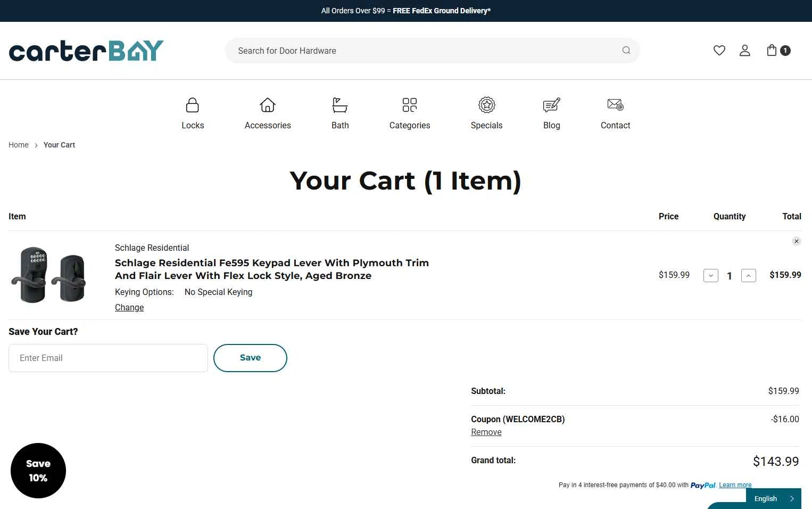Image resolution: width=812 pixels, height=509 pixels.
Task: Click the Specials badge icon
Action: click(x=487, y=105)
